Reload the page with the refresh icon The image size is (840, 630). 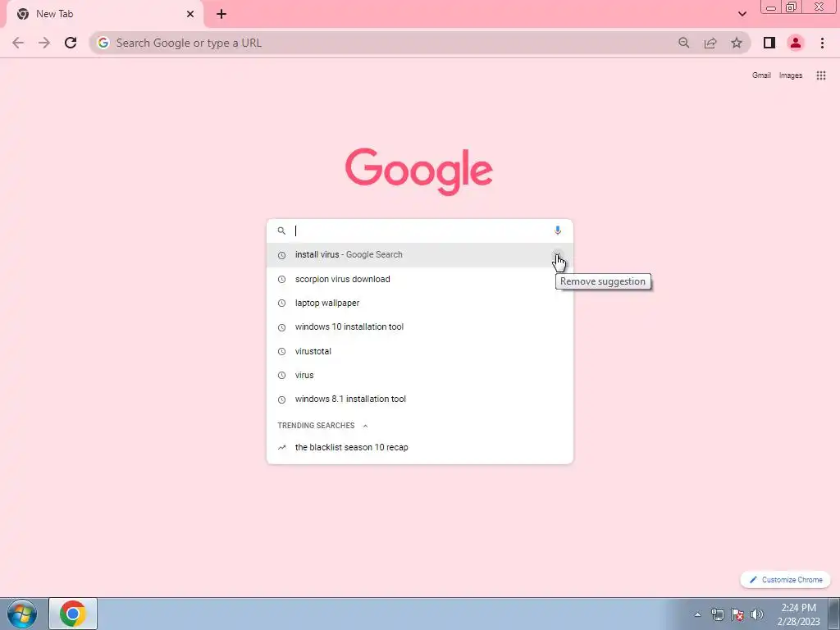[71, 43]
